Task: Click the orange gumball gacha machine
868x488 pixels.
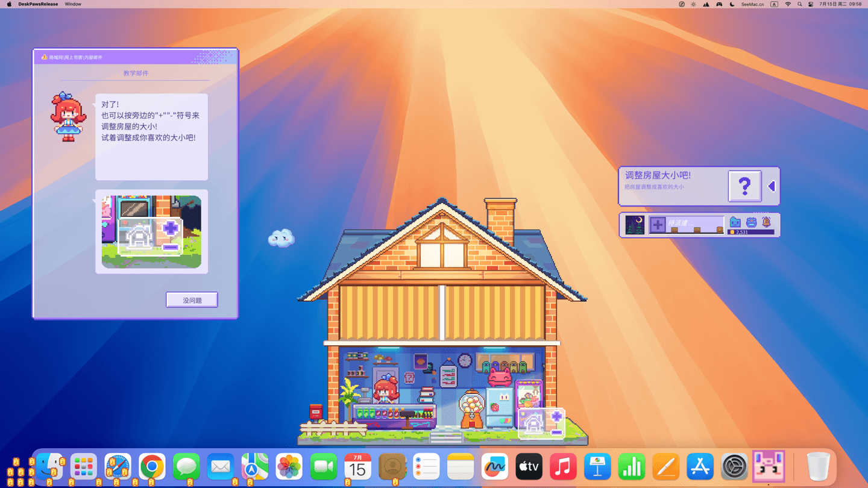Action: (472, 409)
